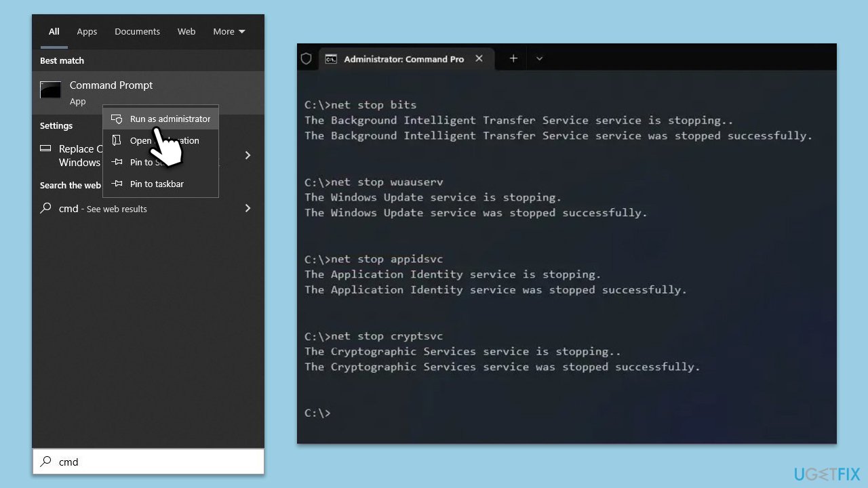This screenshot has width=868, height=488.
Task: Open the More dropdown in the search tabs
Action: pos(228,31)
